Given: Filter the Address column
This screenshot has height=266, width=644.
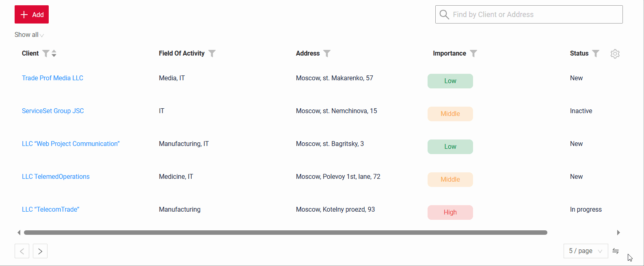Looking at the screenshot, I should 327,54.
